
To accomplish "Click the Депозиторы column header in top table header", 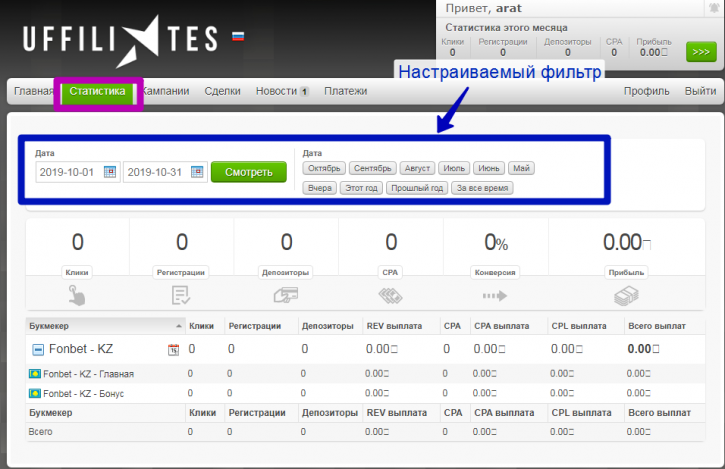I will point(328,326).
